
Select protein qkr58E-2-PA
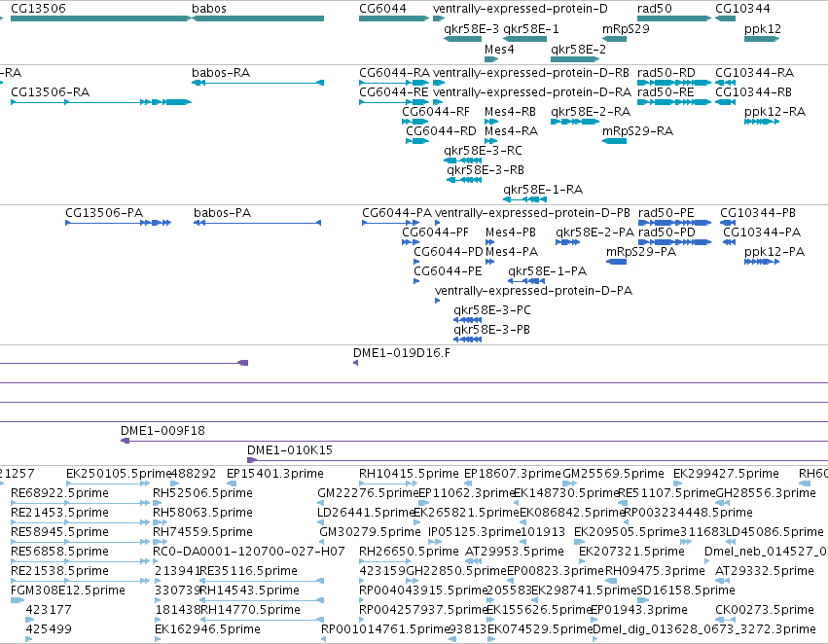[x=567, y=242]
